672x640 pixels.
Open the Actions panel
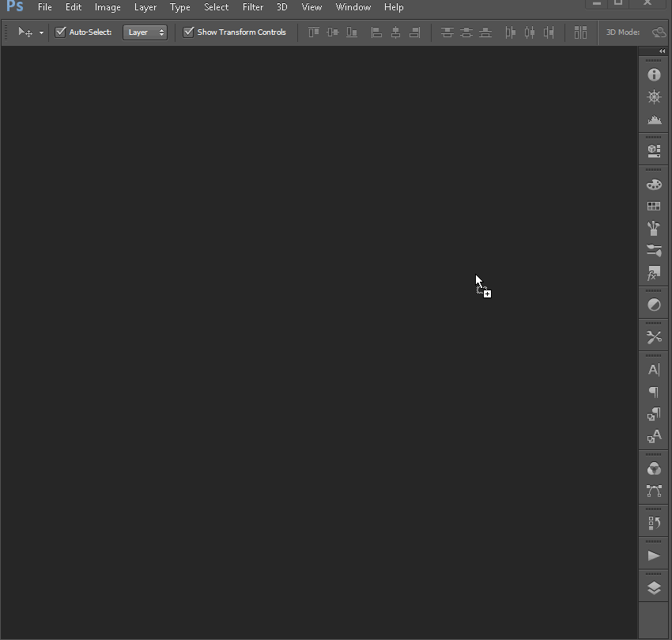[x=654, y=555]
